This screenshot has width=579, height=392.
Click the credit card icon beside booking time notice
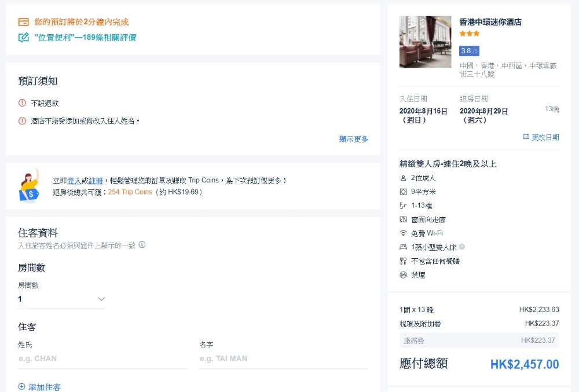(x=24, y=22)
